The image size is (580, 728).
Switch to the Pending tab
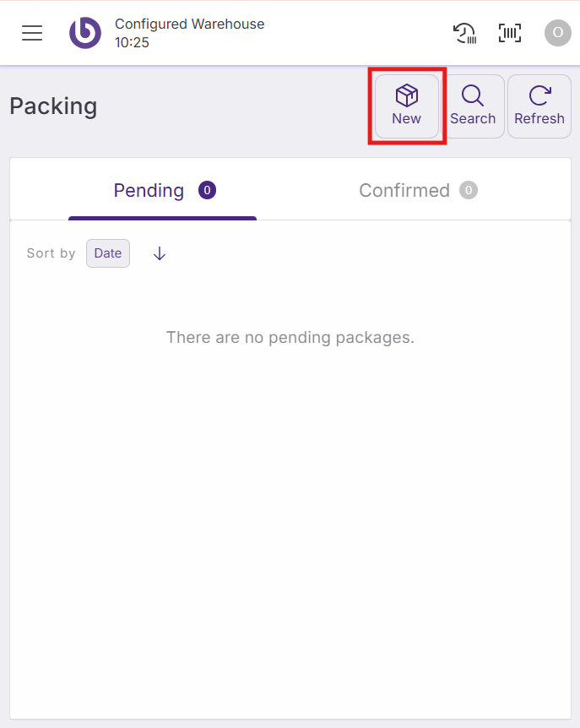[x=149, y=191]
